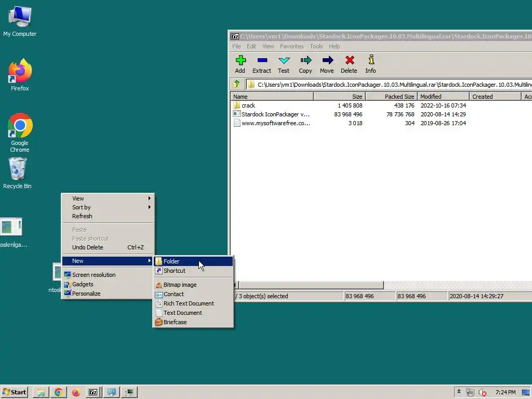The image size is (532, 399).
Task: Click Show desktop button in tray corner
Action: tap(526, 393)
